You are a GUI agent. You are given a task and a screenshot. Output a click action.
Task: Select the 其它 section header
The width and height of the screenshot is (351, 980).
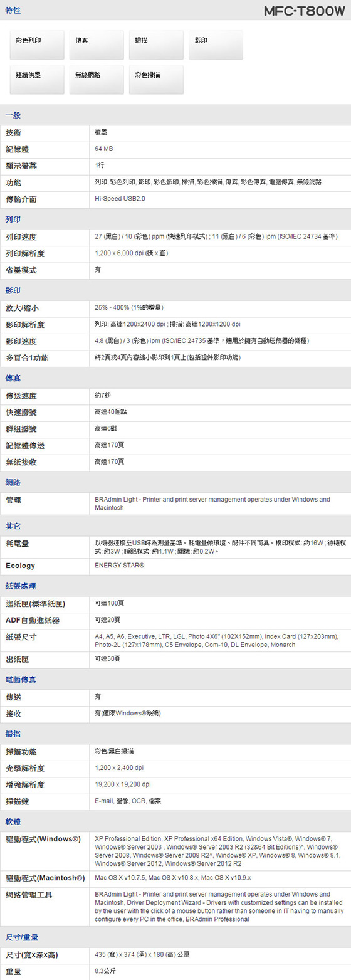point(13,525)
